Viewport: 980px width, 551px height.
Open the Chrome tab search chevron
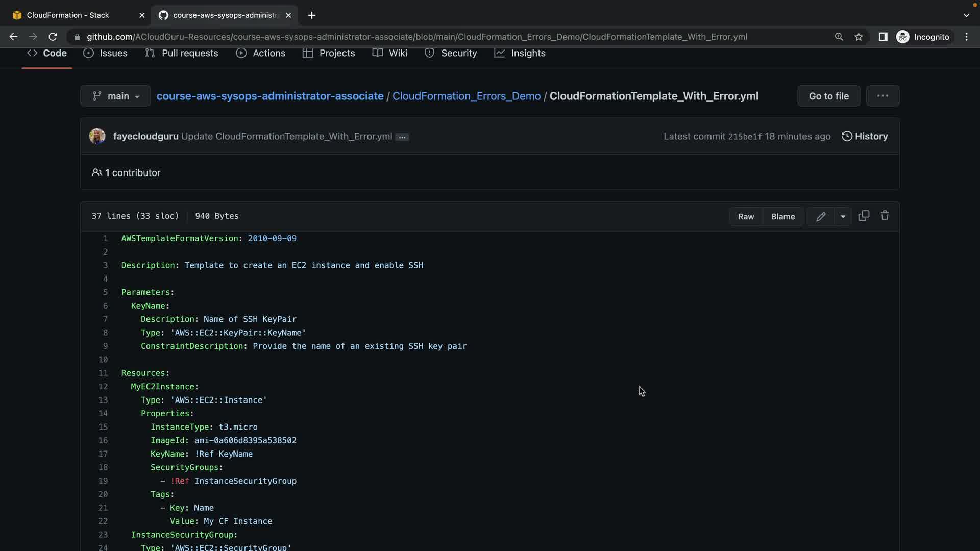pos(966,15)
